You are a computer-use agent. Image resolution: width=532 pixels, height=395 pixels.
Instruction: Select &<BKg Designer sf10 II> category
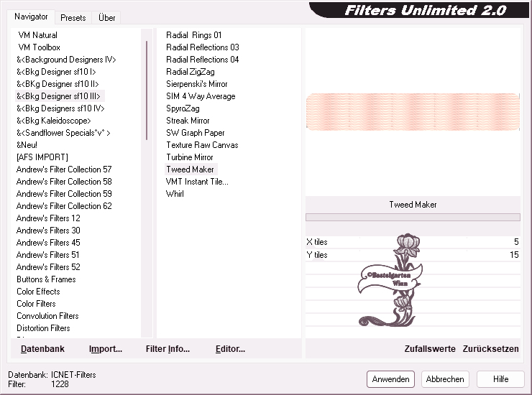pos(58,84)
